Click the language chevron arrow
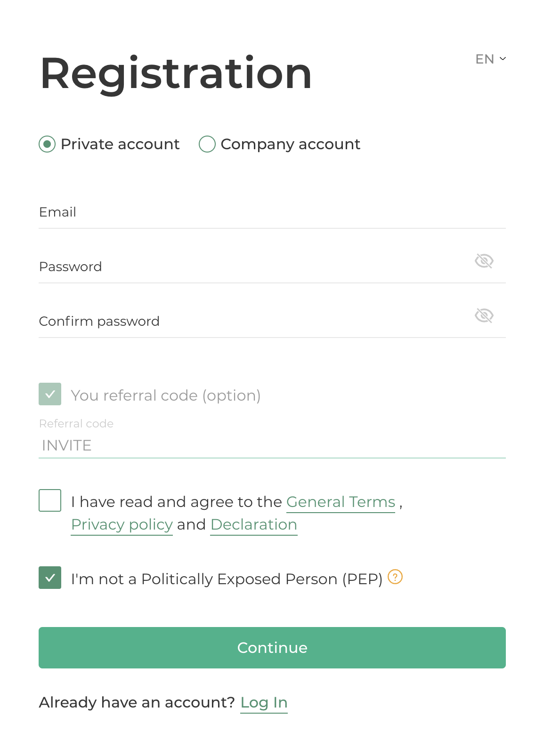 [503, 59]
